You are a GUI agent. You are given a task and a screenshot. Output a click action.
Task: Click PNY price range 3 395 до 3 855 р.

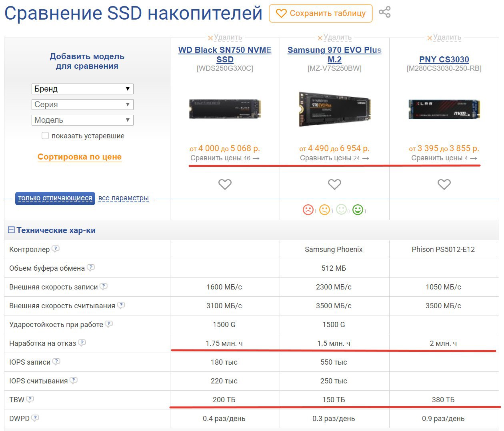444,148
